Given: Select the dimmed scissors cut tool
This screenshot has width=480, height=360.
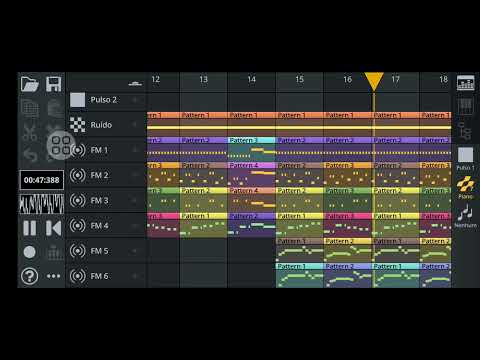Looking at the screenshot, I should pos(30,133).
